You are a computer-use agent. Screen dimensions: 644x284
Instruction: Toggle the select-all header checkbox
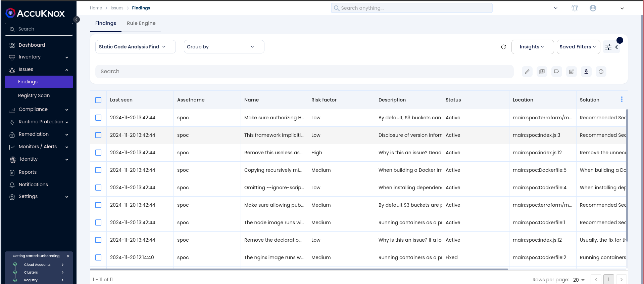(98, 100)
